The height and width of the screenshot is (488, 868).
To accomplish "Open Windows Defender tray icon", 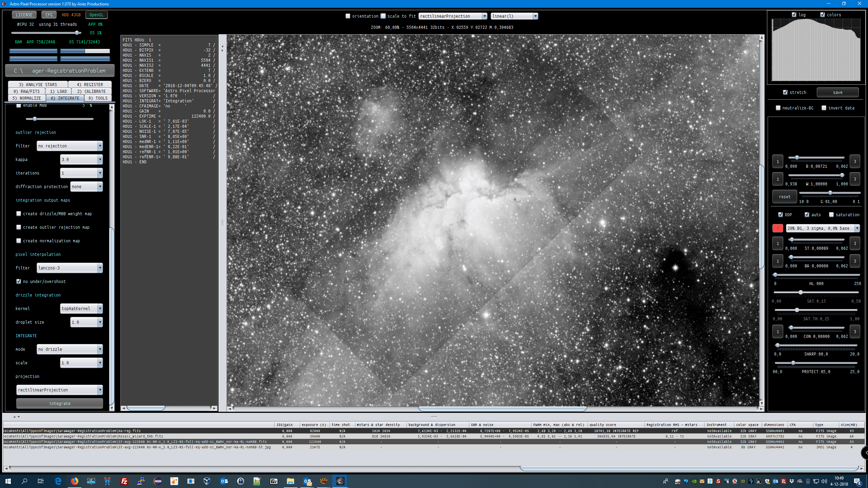I will tap(767, 481).
